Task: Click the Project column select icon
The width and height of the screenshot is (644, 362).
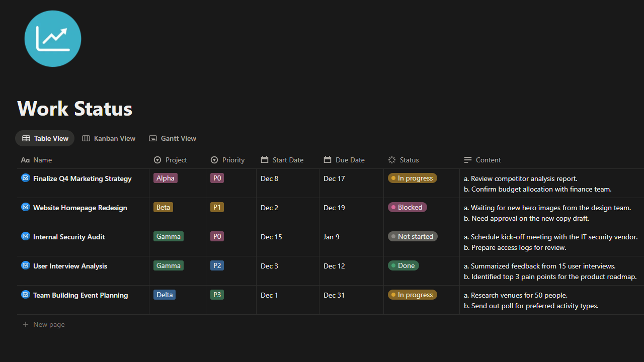Action: (157, 160)
